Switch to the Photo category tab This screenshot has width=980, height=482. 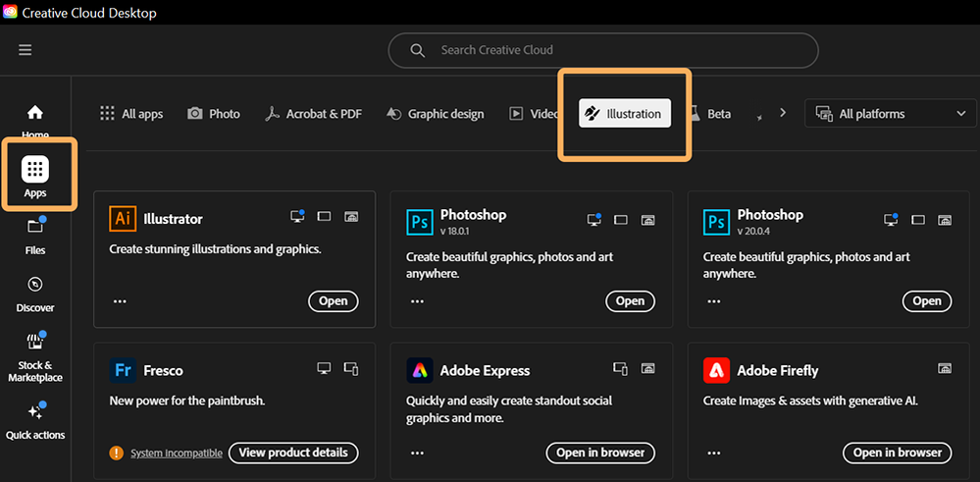click(214, 114)
